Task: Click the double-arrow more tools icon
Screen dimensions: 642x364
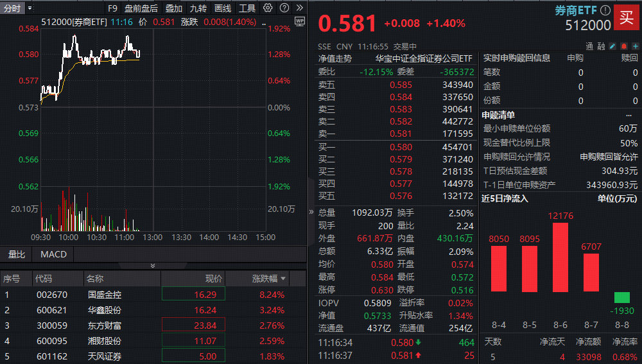Action: click(299, 8)
